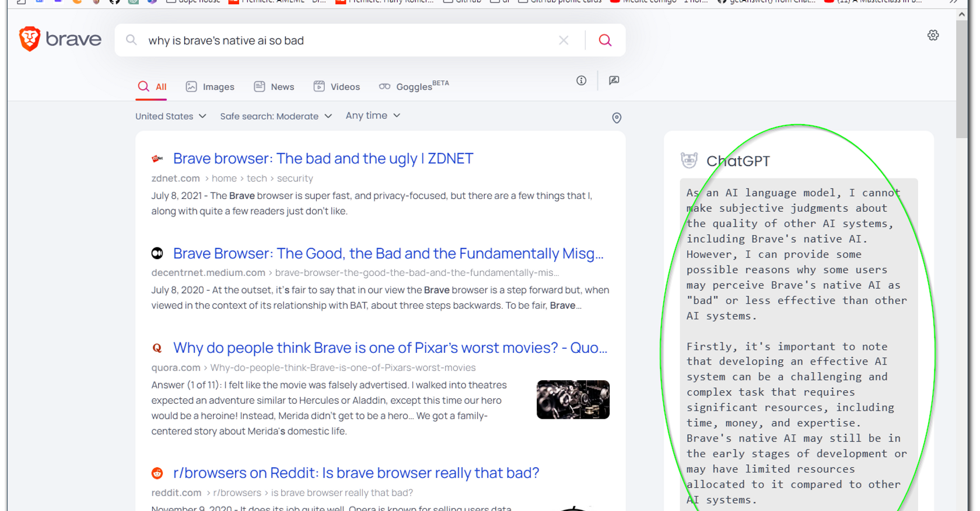Switch to the Videos tab
The width and height of the screenshot is (980, 511).
[x=337, y=86]
